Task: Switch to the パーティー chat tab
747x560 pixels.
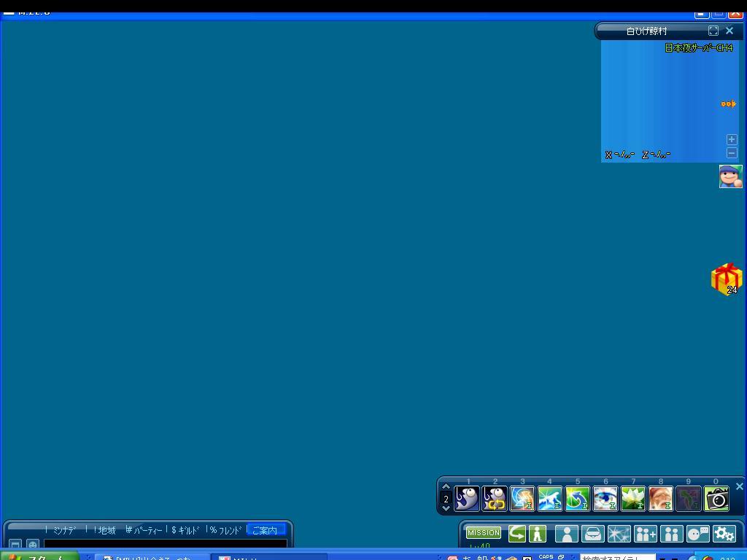Action: tap(144, 530)
